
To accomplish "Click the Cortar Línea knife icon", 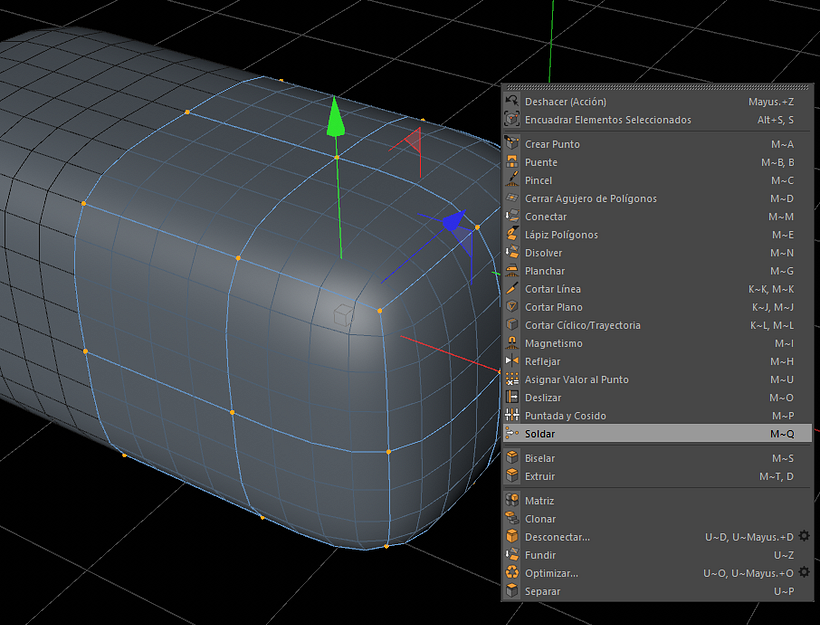I will [x=512, y=289].
